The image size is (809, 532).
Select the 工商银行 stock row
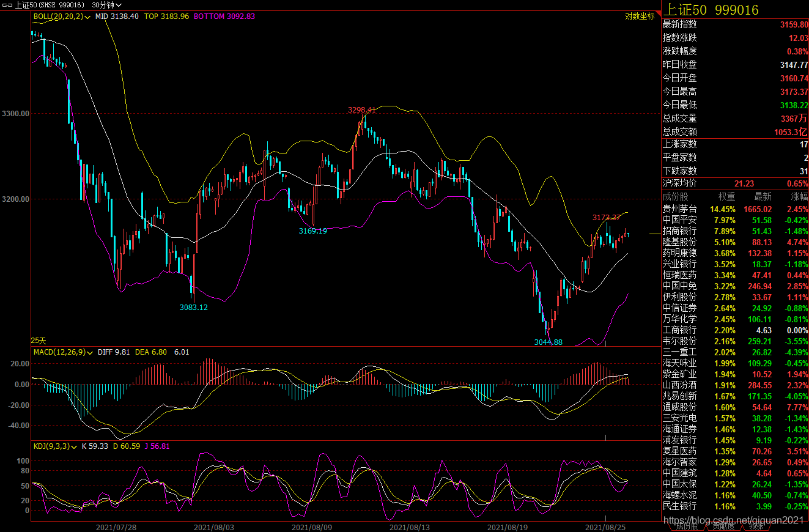click(x=736, y=330)
